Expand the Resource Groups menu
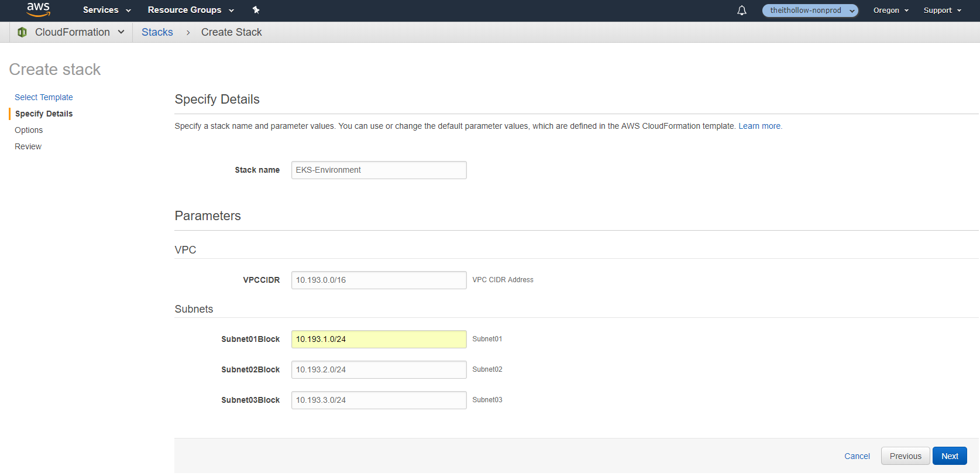Screen dimensions: 980x476 coord(190,10)
